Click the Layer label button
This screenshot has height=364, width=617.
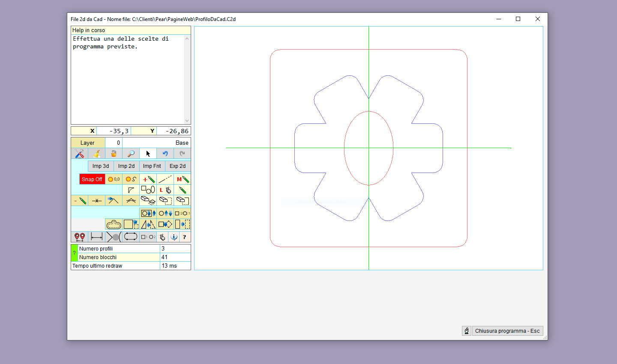point(88,143)
